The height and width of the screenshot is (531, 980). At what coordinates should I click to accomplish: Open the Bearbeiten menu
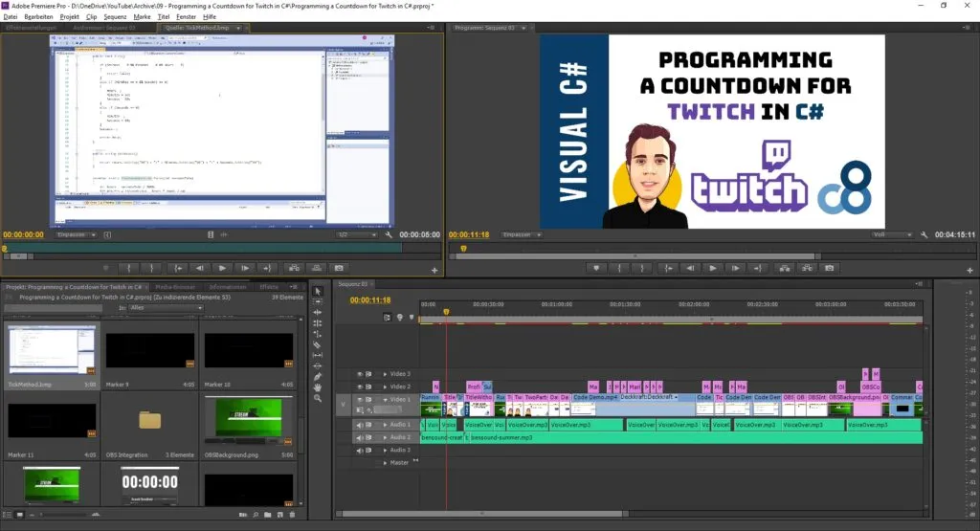pos(38,17)
